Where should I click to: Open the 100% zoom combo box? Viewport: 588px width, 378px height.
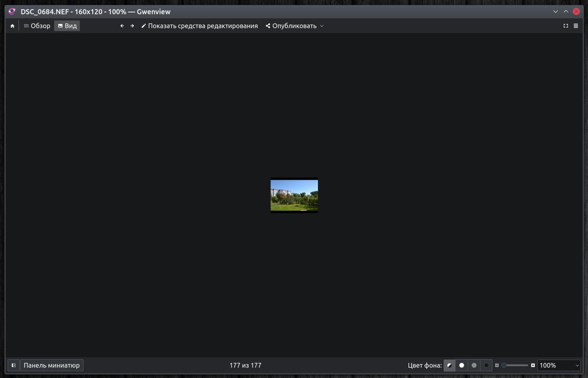pos(559,366)
